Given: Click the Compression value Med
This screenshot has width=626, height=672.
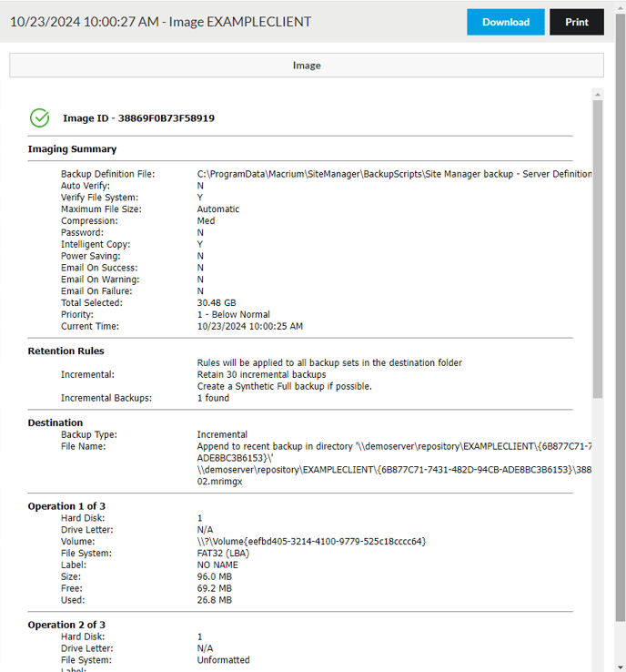Looking at the screenshot, I should point(206,220).
